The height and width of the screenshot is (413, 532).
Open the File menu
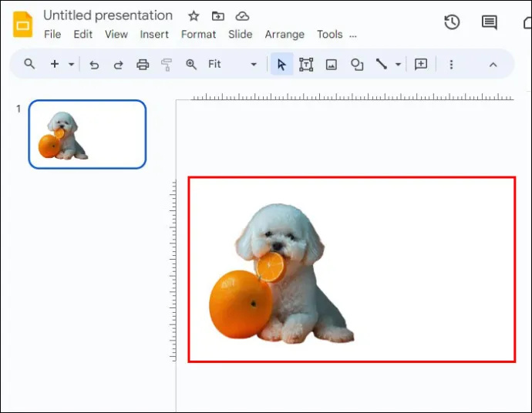[x=52, y=34]
